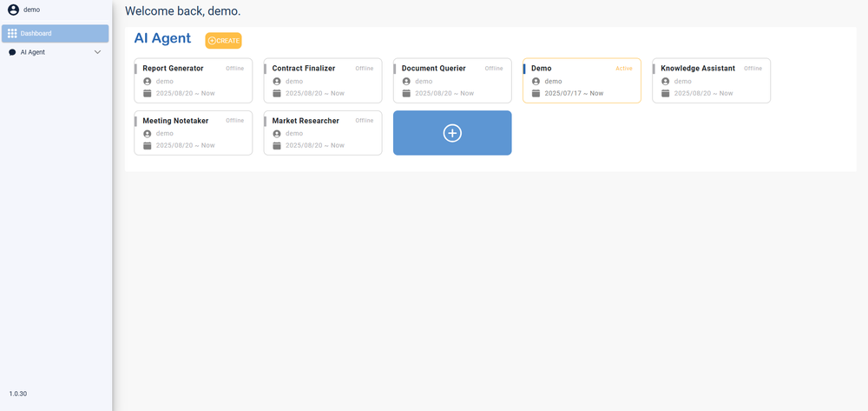Click the calendar icon on Knowledge Assistant card
Image resolution: width=868 pixels, height=411 pixels.
[x=666, y=93]
